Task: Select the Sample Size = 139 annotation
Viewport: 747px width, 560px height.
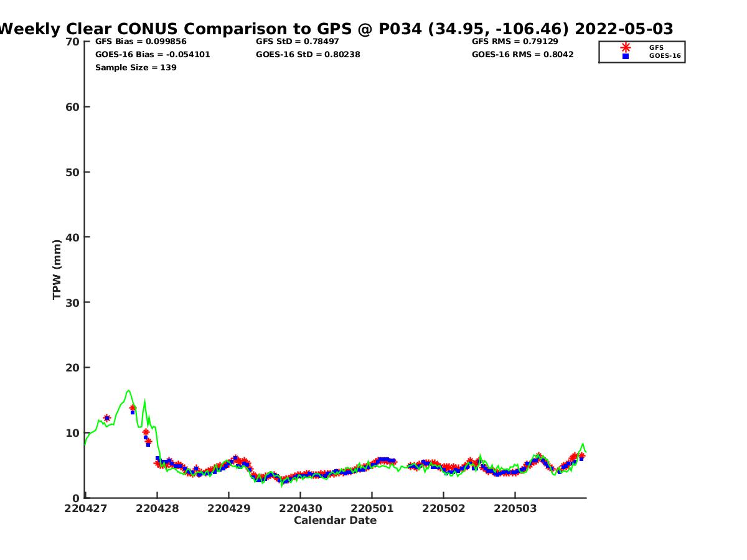Action: coord(136,68)
